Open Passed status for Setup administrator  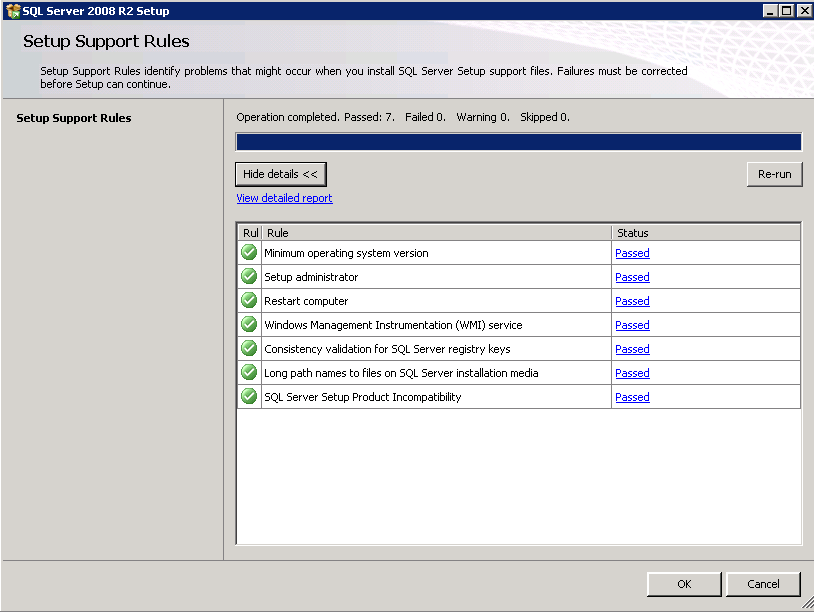[632, 277]
